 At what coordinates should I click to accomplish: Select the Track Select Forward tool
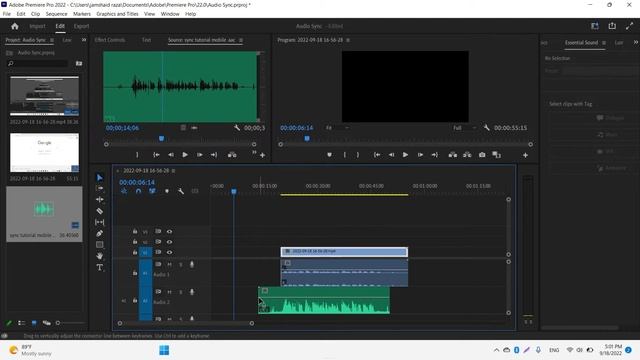coord(100,189)
